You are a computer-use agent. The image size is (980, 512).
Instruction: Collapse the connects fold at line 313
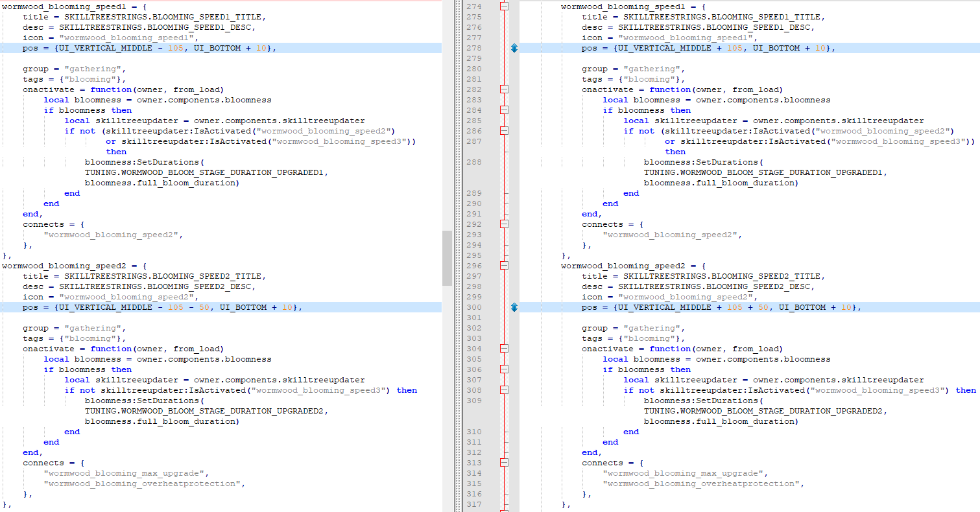504,463
